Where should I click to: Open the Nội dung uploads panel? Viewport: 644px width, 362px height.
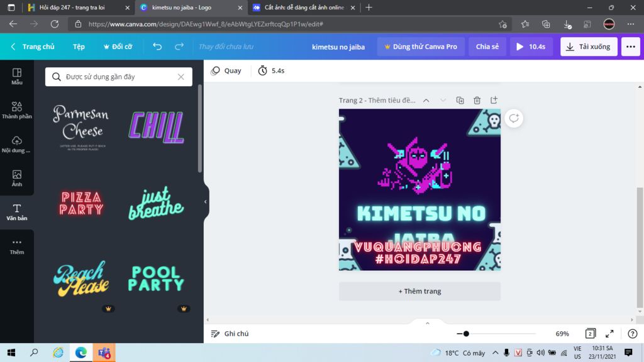pos(17,145)
